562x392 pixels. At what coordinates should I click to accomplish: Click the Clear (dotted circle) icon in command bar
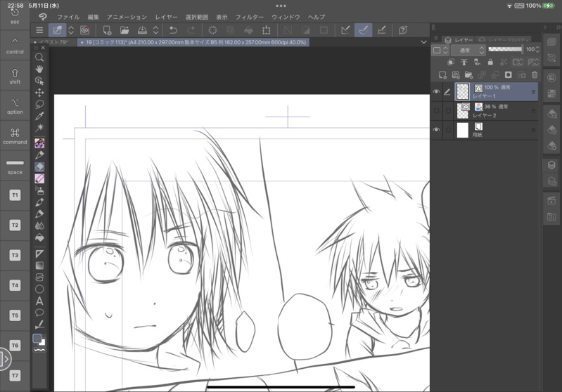click(212, 30)
